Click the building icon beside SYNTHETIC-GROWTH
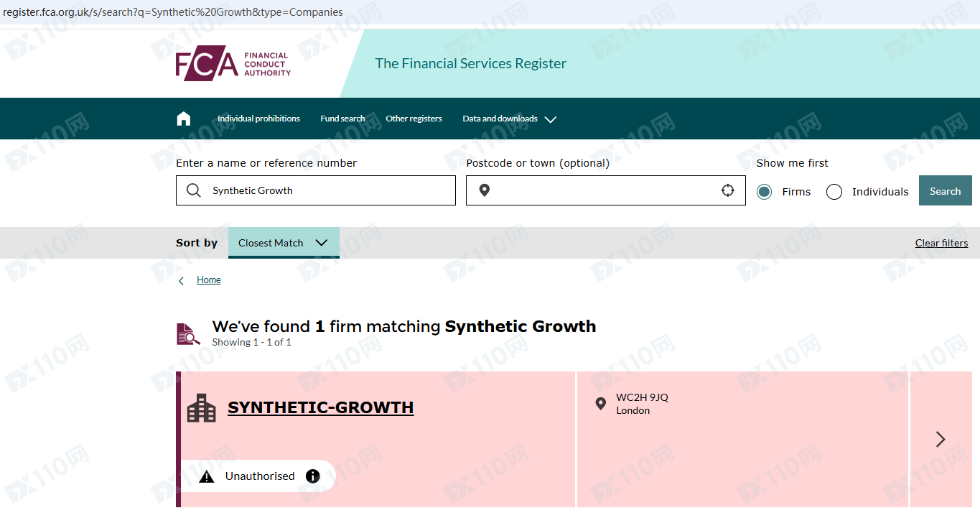The width and height of the screenshot is (980, 513). click(202, 407)
